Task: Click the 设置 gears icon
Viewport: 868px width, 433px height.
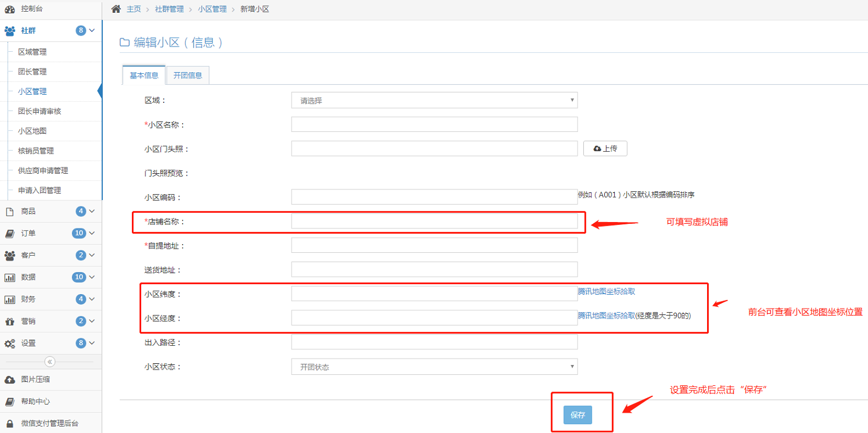Action: (9, 343)
